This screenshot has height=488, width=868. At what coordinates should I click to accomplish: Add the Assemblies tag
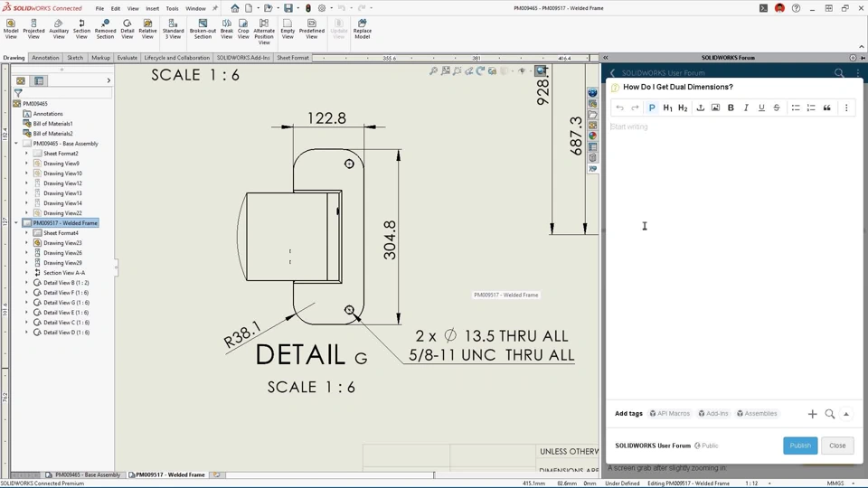[x=757, y=414]
